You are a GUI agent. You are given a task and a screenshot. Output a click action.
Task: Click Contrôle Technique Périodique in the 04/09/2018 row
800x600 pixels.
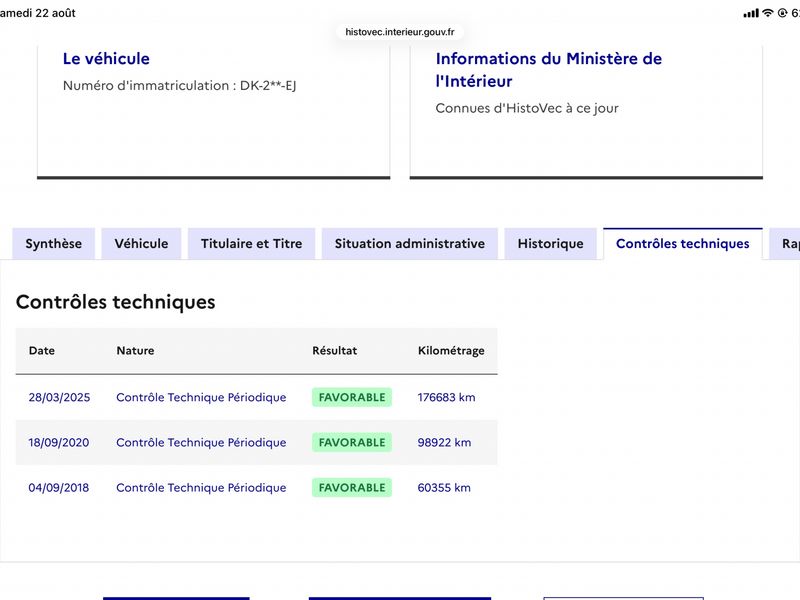[x=201, y=488]
